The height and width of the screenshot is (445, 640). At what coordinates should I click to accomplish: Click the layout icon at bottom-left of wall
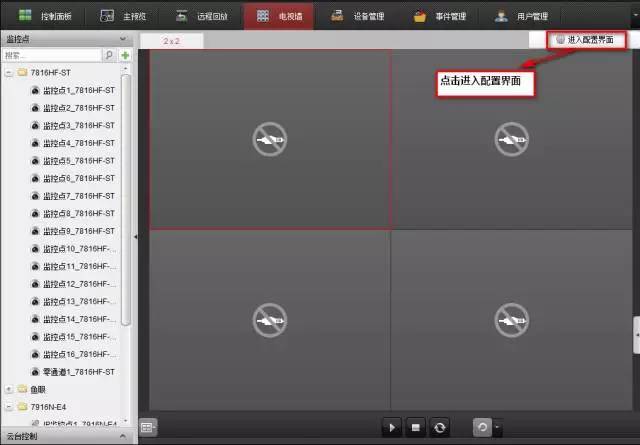148,427
